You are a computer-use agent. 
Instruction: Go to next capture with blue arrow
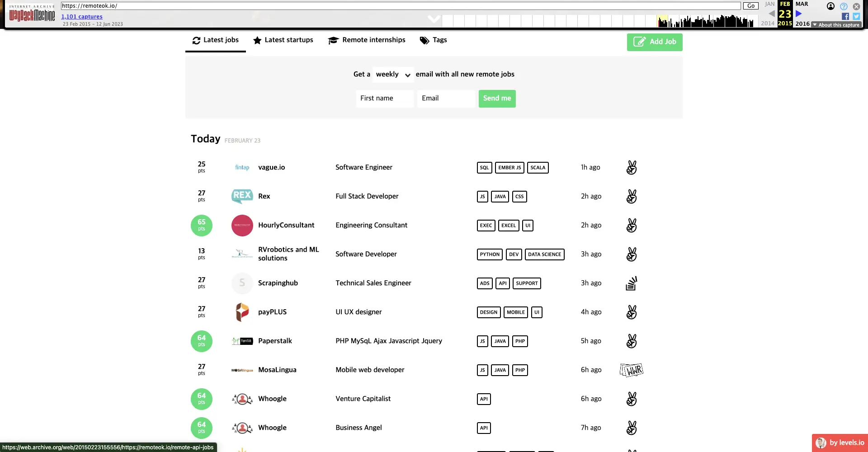tap(799, 14)
